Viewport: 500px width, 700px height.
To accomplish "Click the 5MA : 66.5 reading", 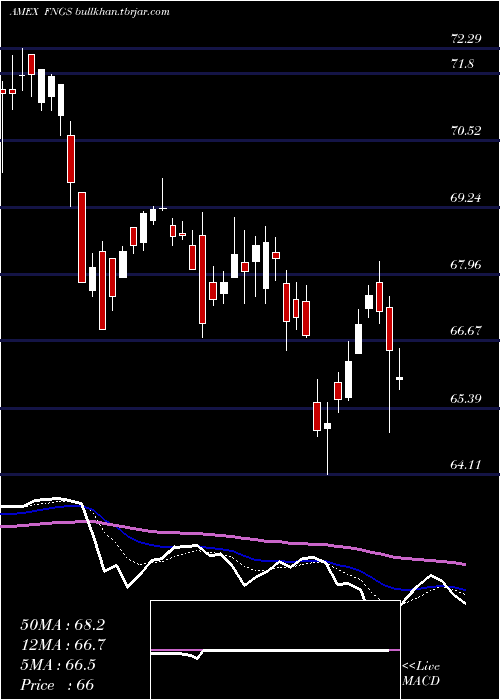I will pos(58,665).
